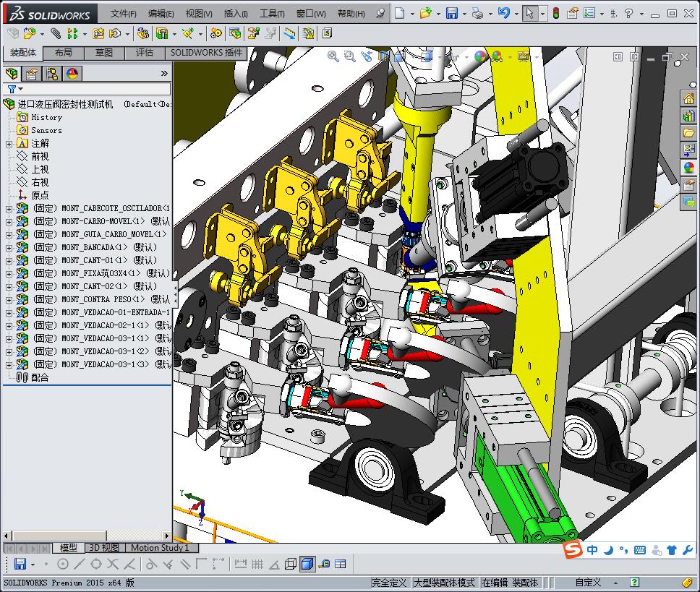Open the filter funnel dropdown in feature tree
The image size is (700, 592).
pyautogui.click(x=15, y=89)
